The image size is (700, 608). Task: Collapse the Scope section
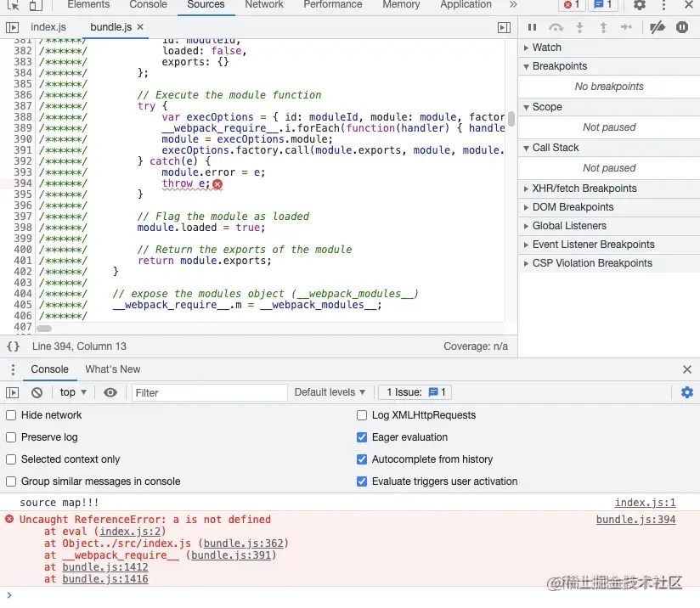coord(609,107)
